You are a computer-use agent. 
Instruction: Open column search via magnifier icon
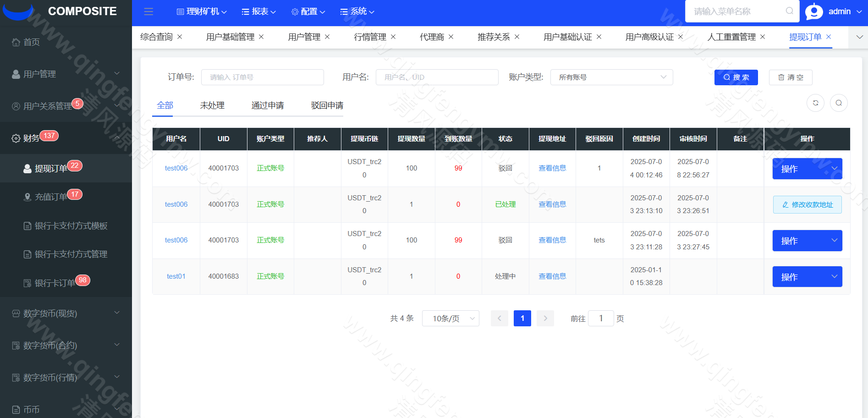(839, 103)
